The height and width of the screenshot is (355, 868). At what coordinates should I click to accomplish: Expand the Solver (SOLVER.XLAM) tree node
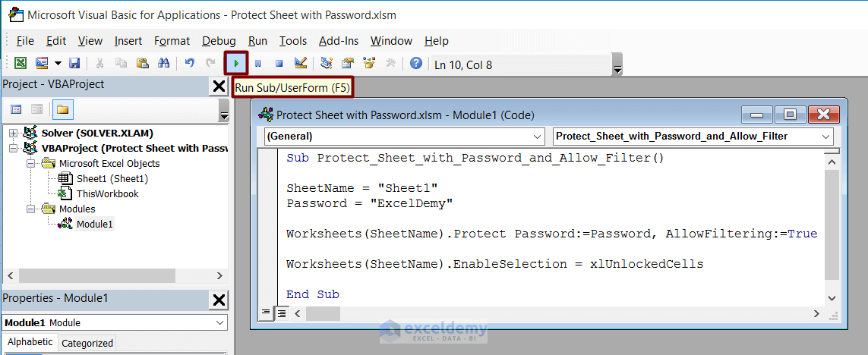(x=13, y=134)
